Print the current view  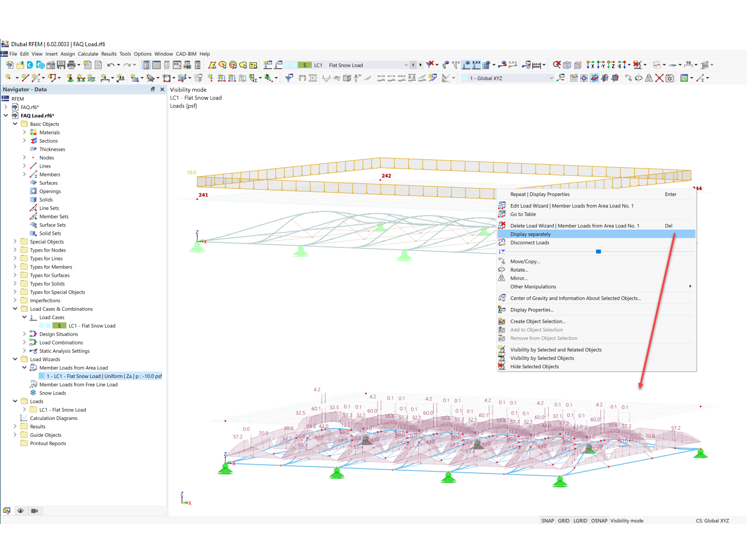tap(70, 65)
